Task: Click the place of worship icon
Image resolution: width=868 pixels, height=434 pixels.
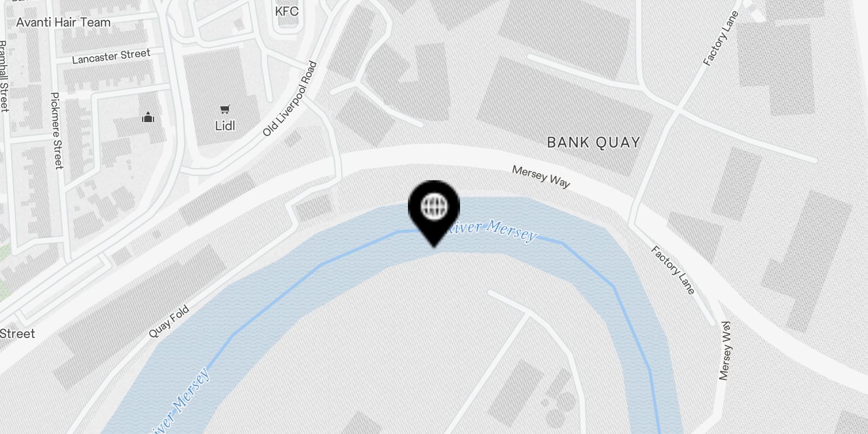Action: coord(148,117)
